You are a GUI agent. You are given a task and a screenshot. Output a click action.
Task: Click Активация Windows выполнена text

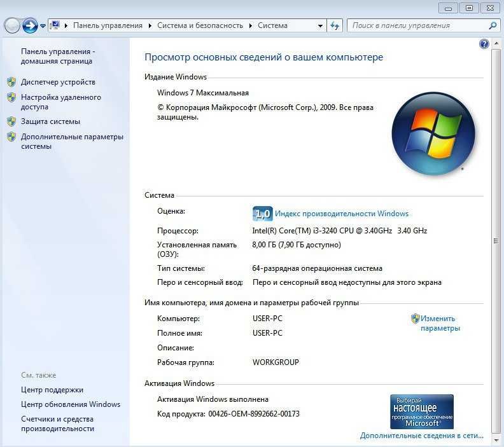213,399
